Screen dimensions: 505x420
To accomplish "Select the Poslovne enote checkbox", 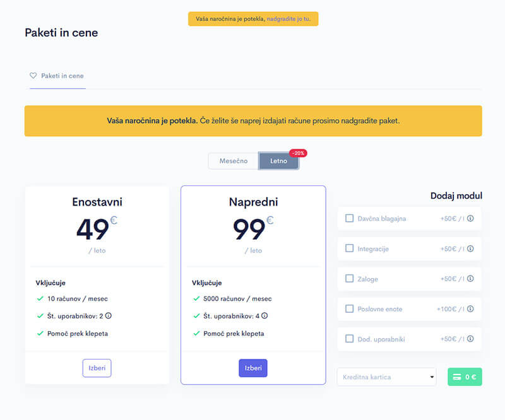I will (349, 309).
